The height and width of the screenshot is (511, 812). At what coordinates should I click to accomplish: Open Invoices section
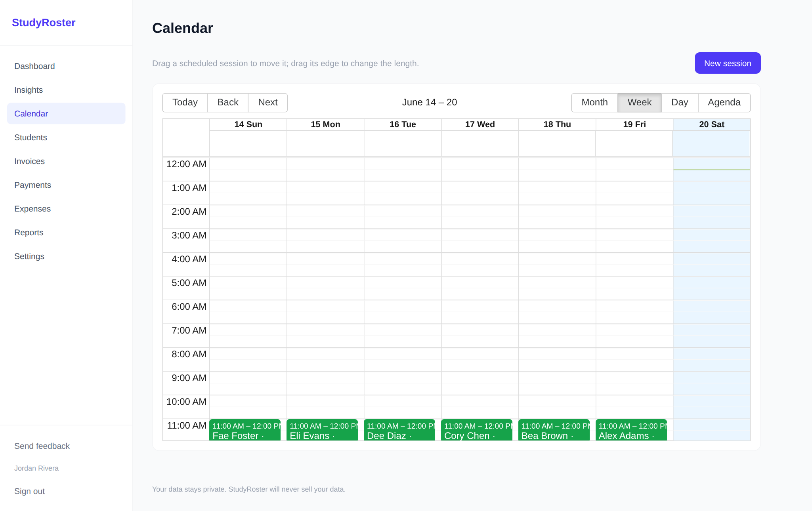[66, 161]
